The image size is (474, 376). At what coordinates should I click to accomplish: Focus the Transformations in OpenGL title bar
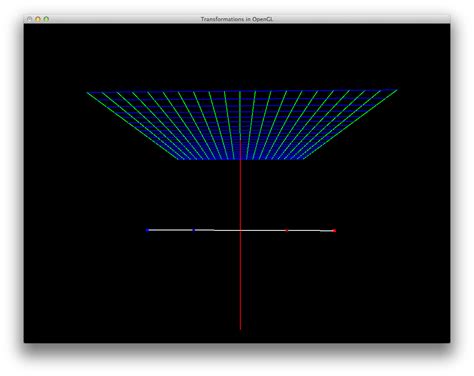click(x=237, y=19)
